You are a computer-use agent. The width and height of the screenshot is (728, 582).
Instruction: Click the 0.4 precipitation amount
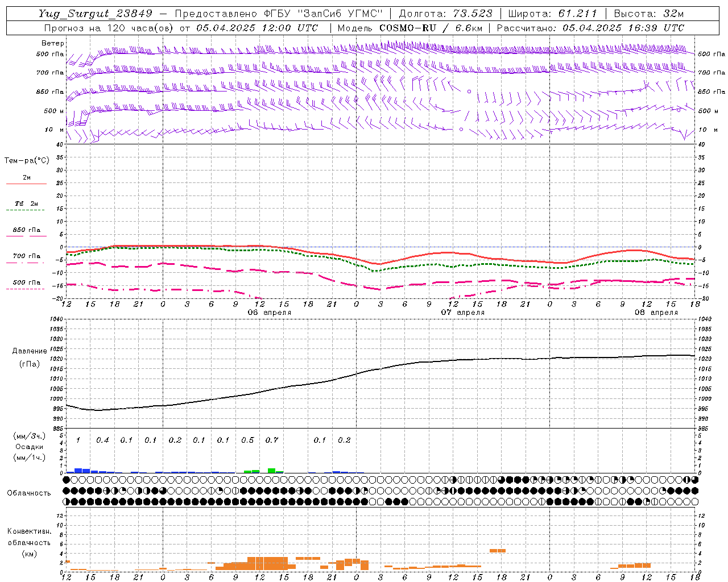102,440
